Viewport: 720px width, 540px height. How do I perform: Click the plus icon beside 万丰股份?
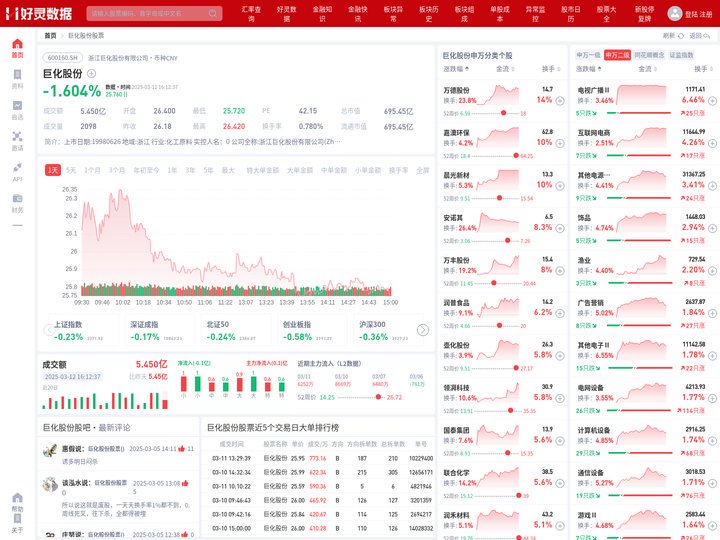[x=560, y=271]
